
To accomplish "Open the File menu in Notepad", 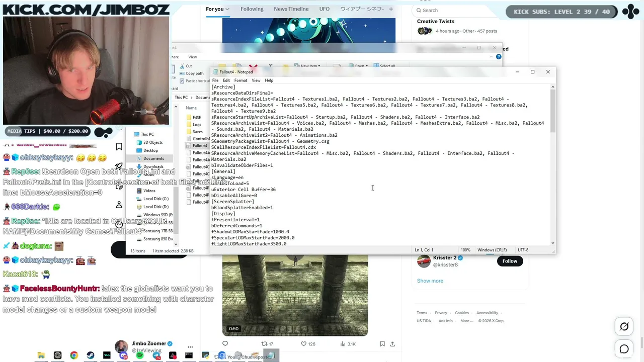I will 215,80.
